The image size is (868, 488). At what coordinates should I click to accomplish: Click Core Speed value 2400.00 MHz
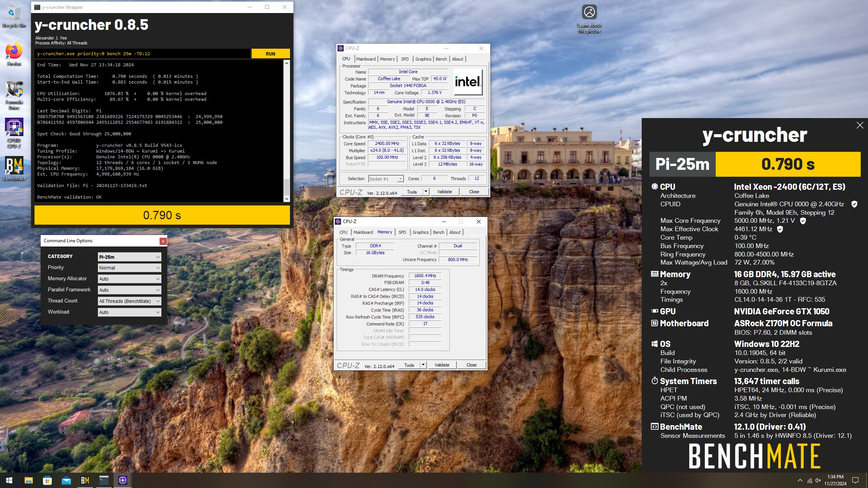387,143
